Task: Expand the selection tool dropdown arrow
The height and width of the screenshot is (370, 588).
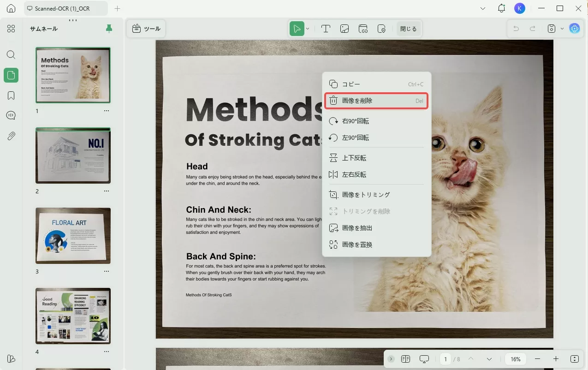Action: click(x=308, y=29)
